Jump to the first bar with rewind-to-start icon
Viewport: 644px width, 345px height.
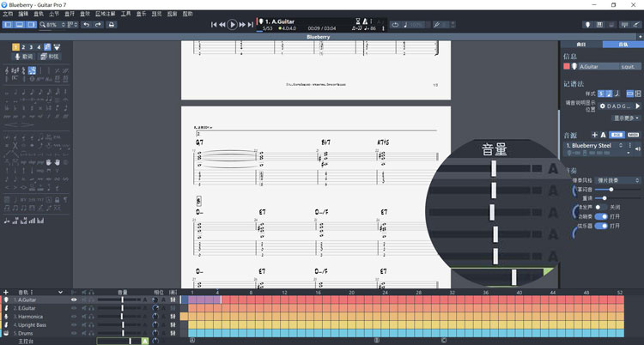pos(214,25)
